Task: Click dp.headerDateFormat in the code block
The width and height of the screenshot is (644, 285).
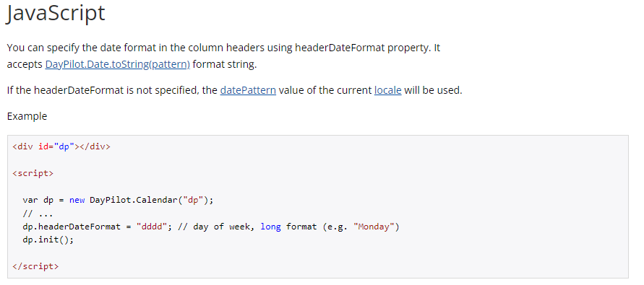Action: [72, 227]
